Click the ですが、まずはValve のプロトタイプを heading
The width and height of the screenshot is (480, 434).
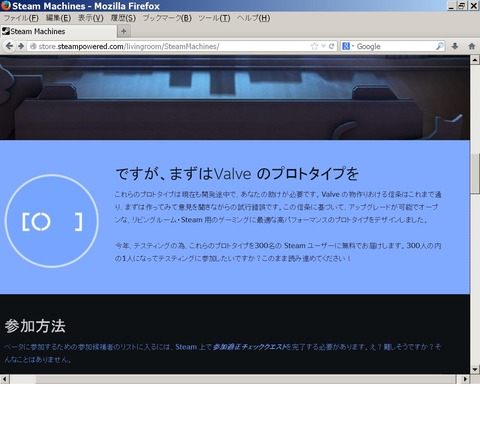point(237,174)
